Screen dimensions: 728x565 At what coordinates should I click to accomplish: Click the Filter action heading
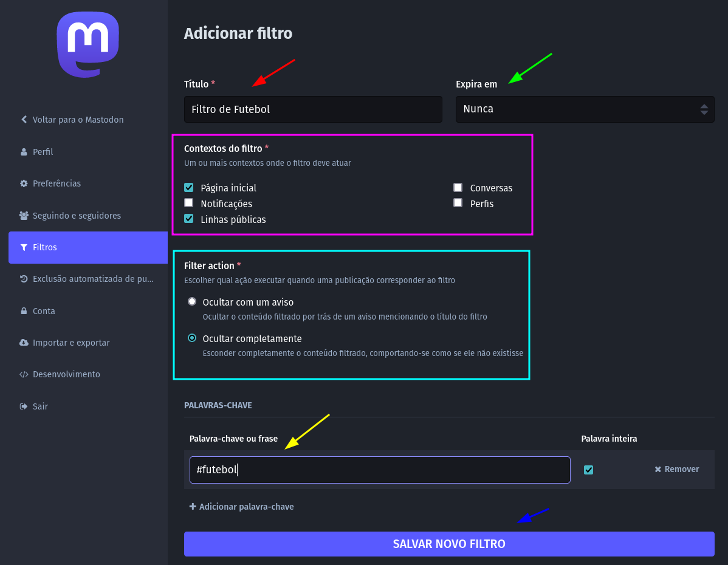point(209,265)
